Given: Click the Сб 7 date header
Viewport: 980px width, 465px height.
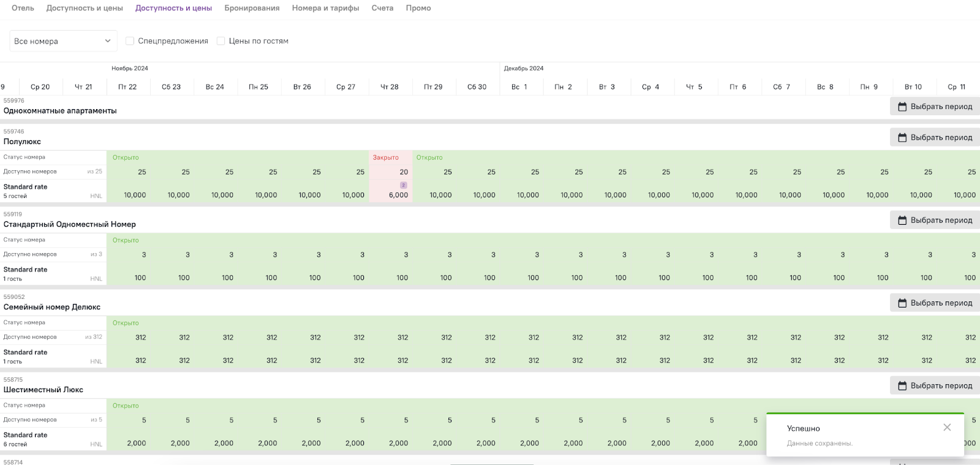Looking at the screenshot, I should [782, 87].
